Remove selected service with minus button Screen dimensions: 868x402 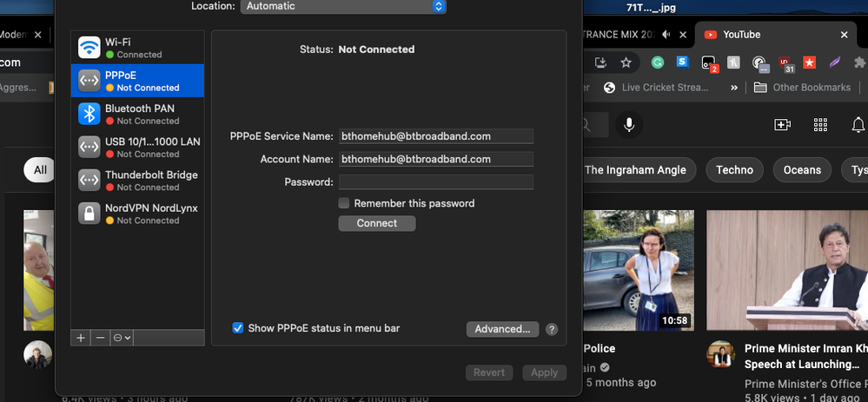(x=100, y=337)
